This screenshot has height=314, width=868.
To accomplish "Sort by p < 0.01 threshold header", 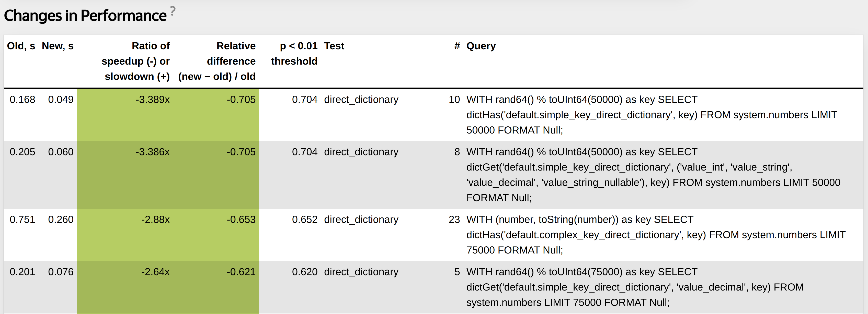I will [x=294, y=54].
